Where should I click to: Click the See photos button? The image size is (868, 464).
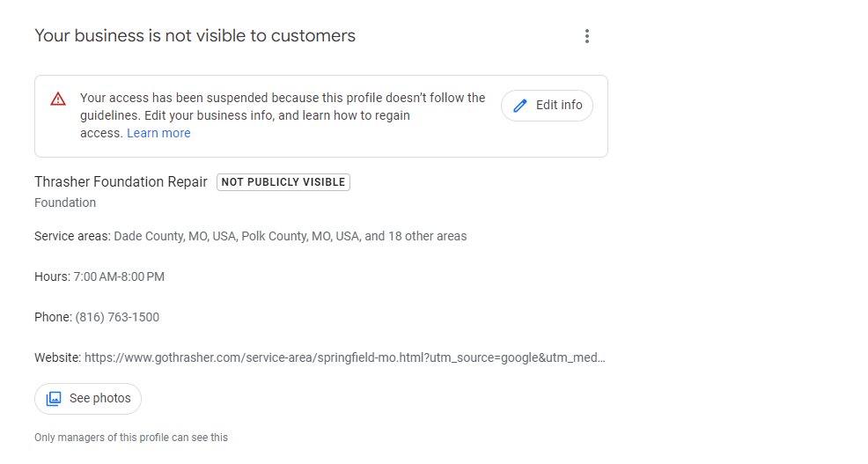coord(88,399)
